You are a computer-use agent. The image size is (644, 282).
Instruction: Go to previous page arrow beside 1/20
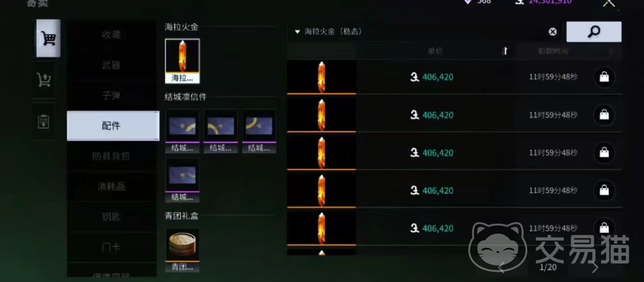coord(502,268)
